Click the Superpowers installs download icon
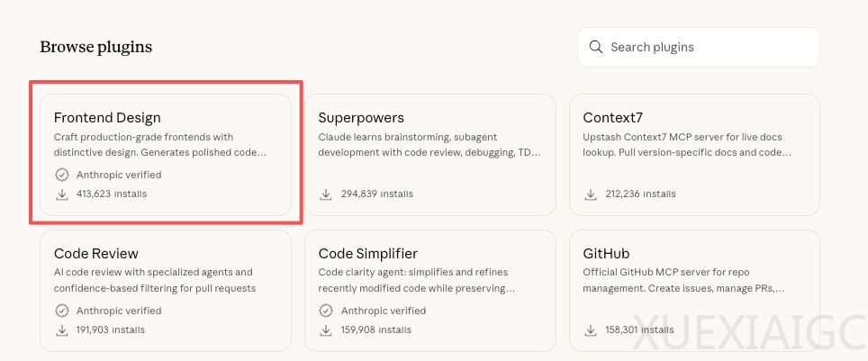Image resolution: width=868 pixels, height=361 pixels. [327, 194]
